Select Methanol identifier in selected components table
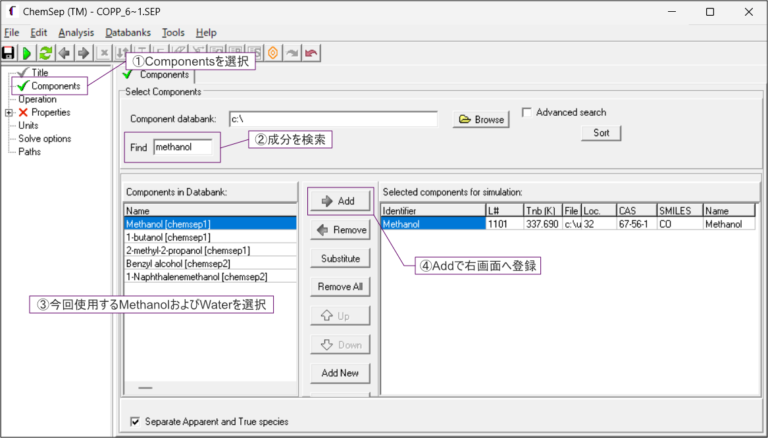Viewport: 768px width, 438px height. [x=433, y=224]
